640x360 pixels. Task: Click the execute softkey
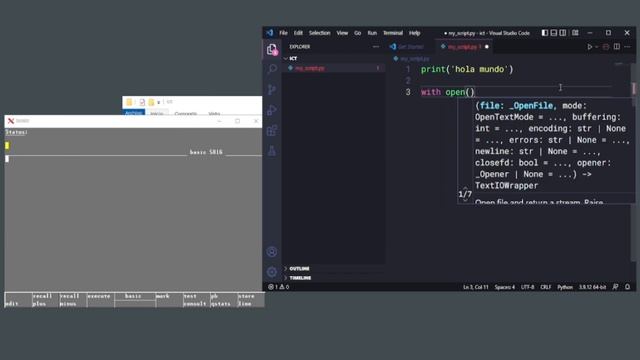(x=100, y=300)
